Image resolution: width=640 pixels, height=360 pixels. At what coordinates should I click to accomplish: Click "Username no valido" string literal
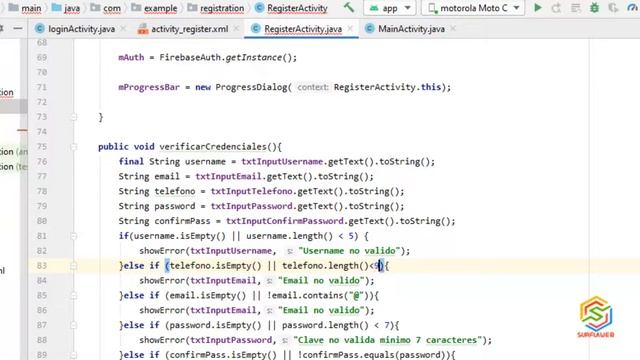[349, 251]
